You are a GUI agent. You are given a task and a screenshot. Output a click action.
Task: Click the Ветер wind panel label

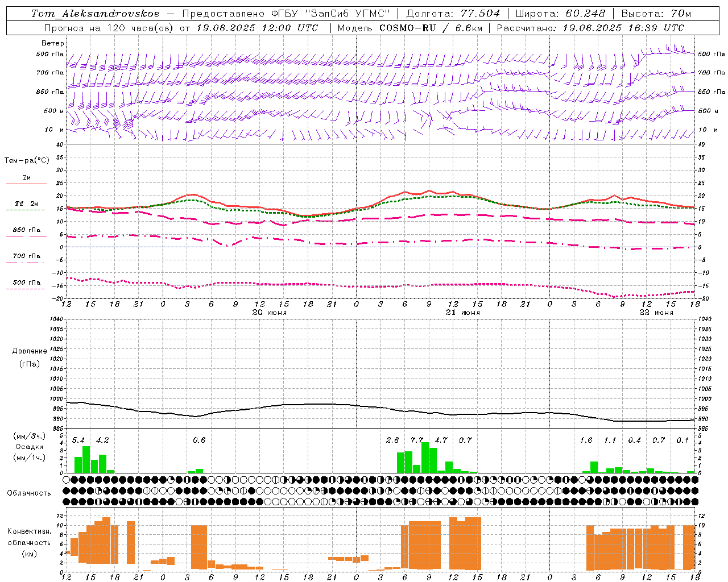[x=53, y=43]
